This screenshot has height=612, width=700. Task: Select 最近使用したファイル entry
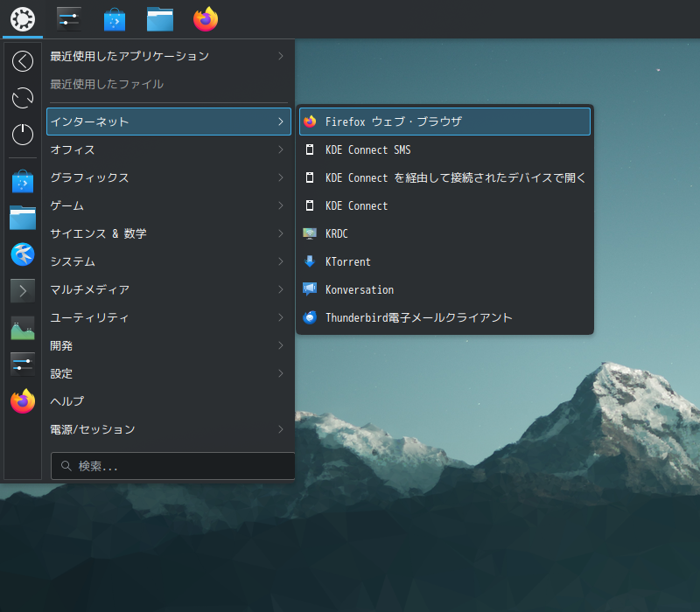pos(169,84)
